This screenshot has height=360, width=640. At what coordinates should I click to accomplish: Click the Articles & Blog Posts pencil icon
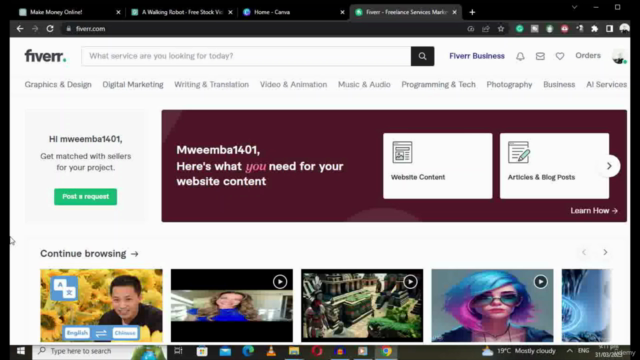coord(519,152)
